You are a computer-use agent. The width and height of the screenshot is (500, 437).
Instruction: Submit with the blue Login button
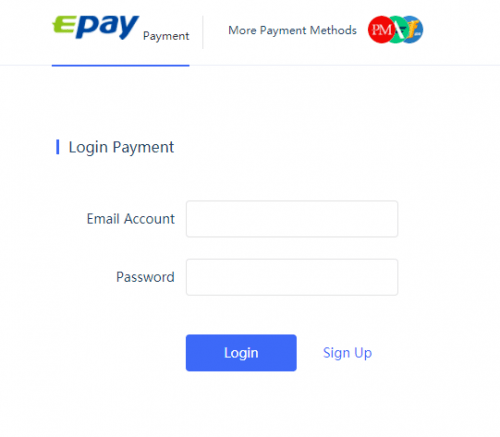(241, 353)
